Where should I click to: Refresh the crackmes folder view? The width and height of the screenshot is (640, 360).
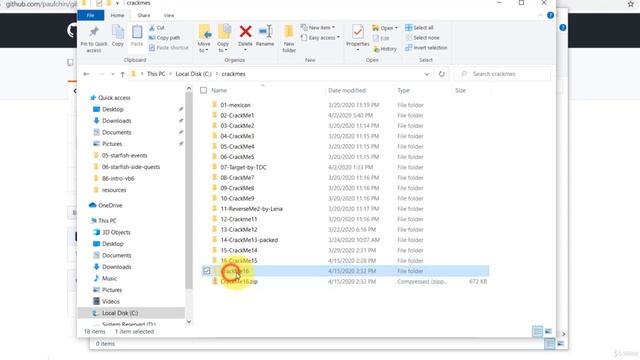click(x=442, y=74)
